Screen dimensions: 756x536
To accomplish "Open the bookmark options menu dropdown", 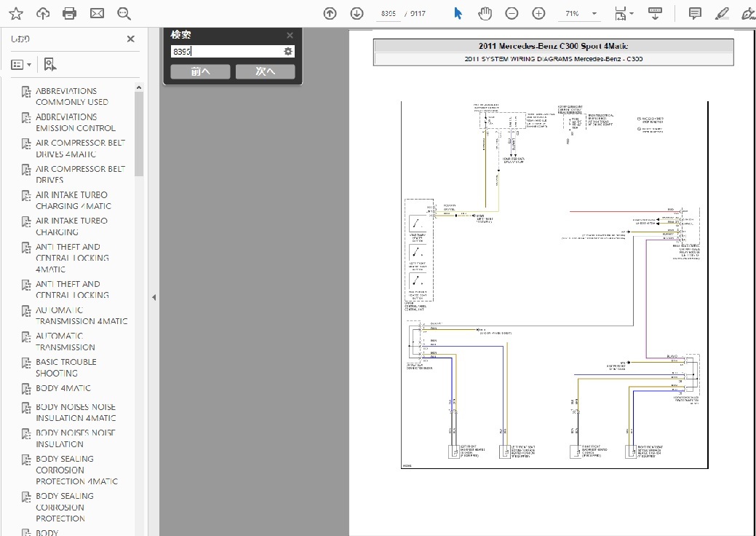I will 20,65.
